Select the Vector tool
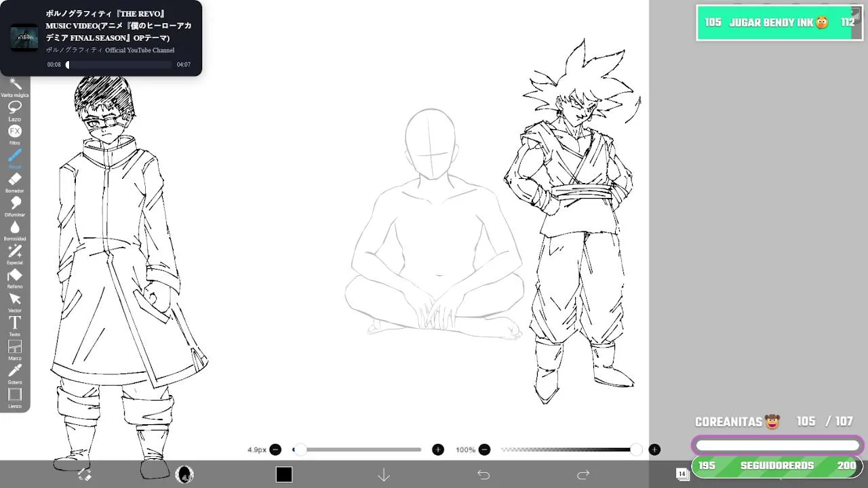 point(15,302)
